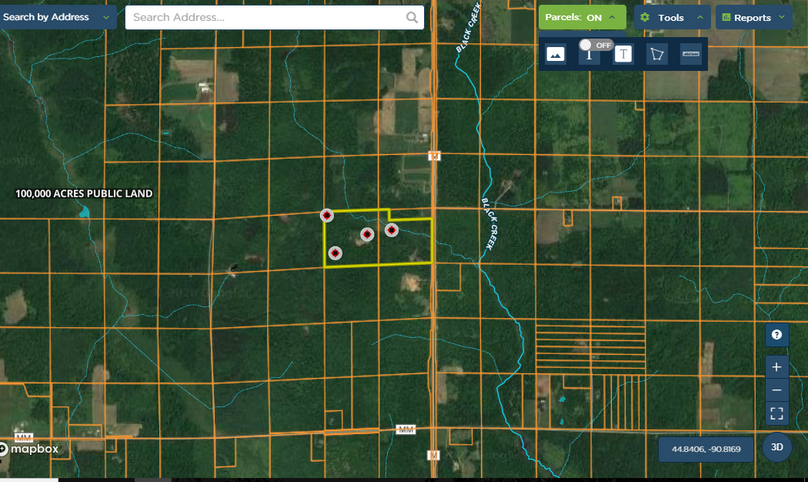Click the top-left red boundary marker
The image size is (808, 482).
click(326, 215)
